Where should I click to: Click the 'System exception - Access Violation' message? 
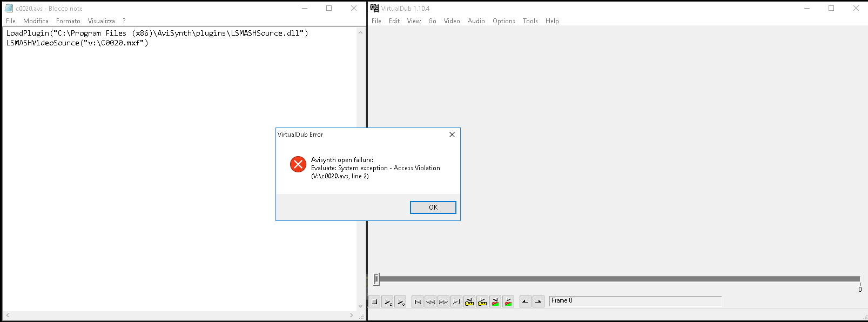(x=389, y=168)
